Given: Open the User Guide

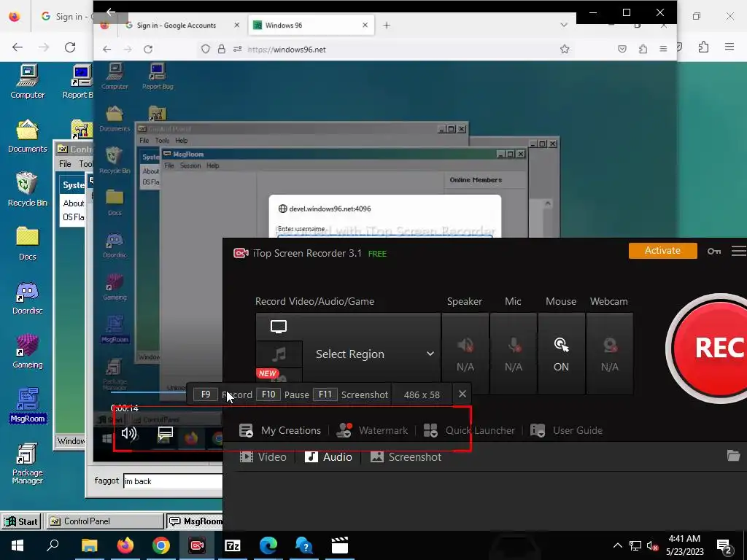Looking at the screenshot, I should click(566, 430).
